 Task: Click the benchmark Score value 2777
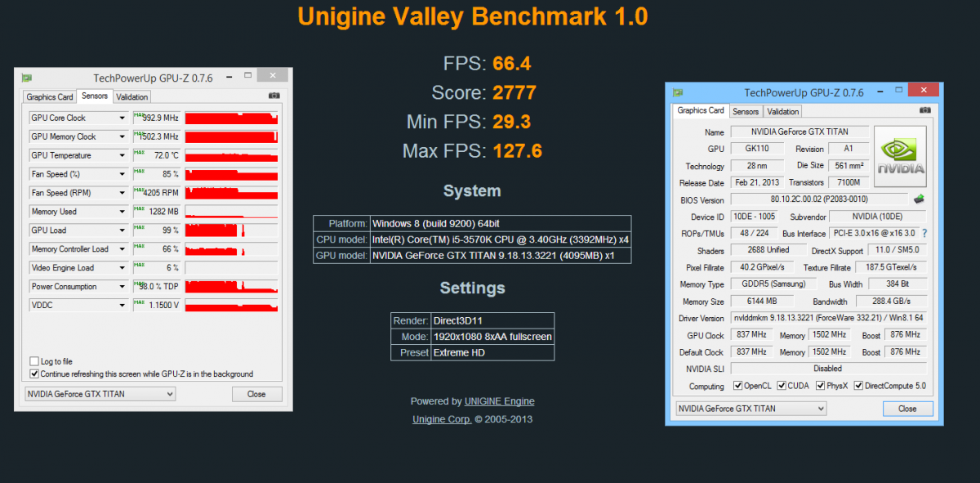[514, 92]
